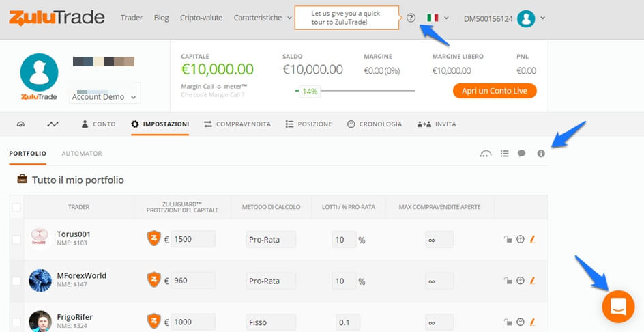Switch to the Posizione tab
This screenshot has height=332, width=644.
click(309, 124)
